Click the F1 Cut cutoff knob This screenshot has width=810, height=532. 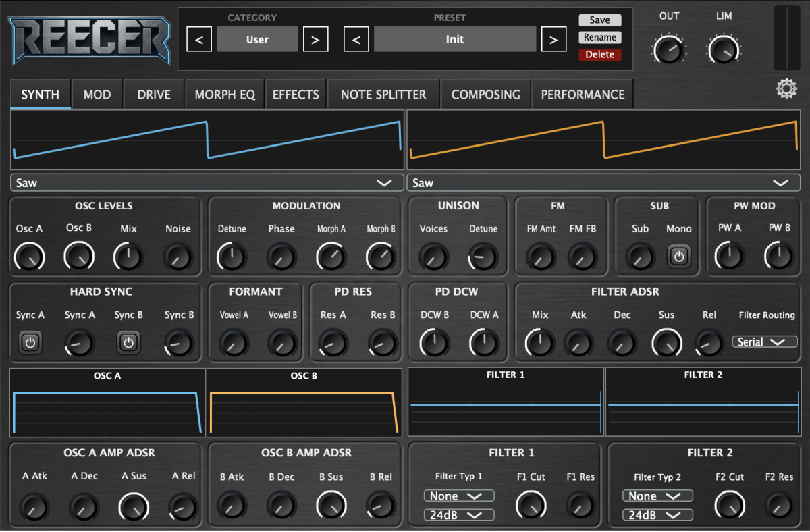coord(531,505)
